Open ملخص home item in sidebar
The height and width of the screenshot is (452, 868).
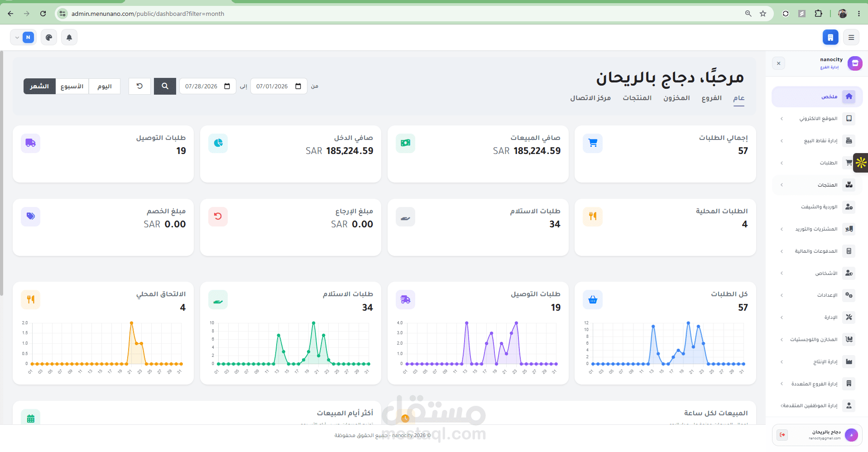coord(817,96)
